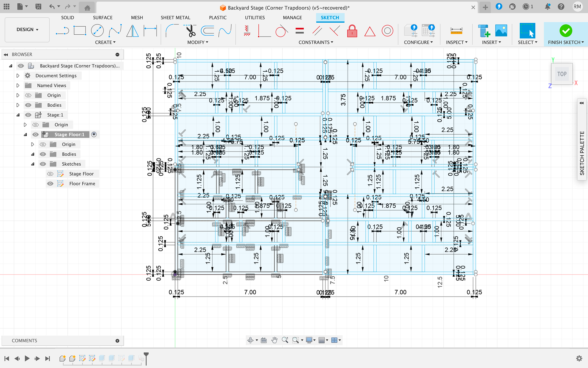Expand the SKETCH PALETTE panel
The image size is (588, 368).
tap(581, 103)
